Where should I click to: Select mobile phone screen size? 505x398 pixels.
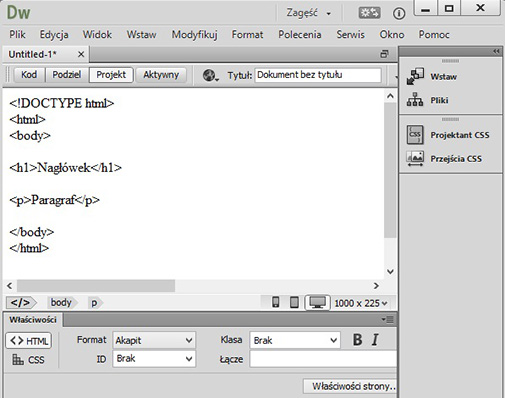pos(276,303)
